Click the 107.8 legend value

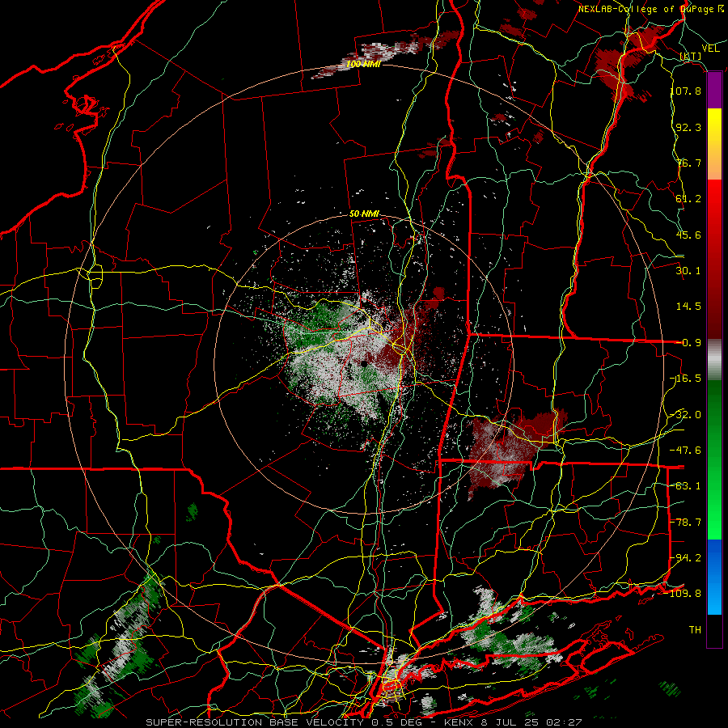[686, 91]
